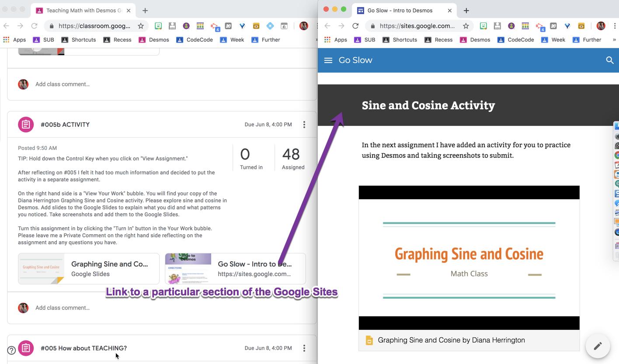The width and height of the screenshot is (619, 364).
Task: Go back in the Classroom browser window
Action: pos(6,26)
